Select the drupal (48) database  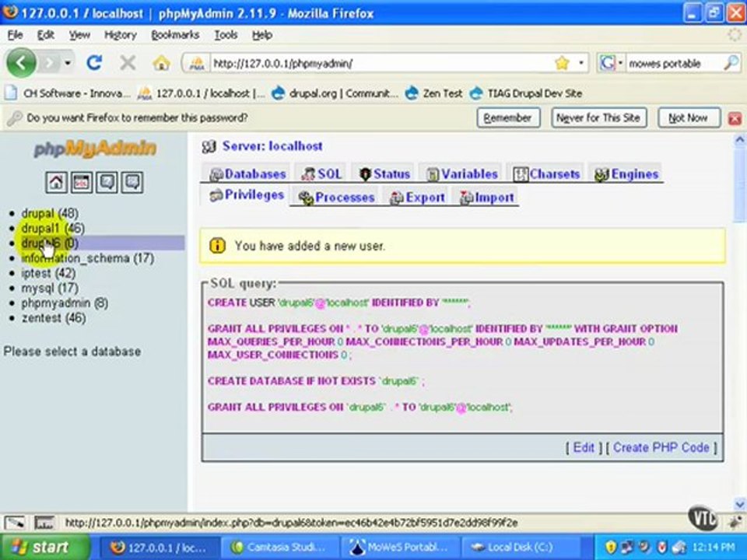50,213
